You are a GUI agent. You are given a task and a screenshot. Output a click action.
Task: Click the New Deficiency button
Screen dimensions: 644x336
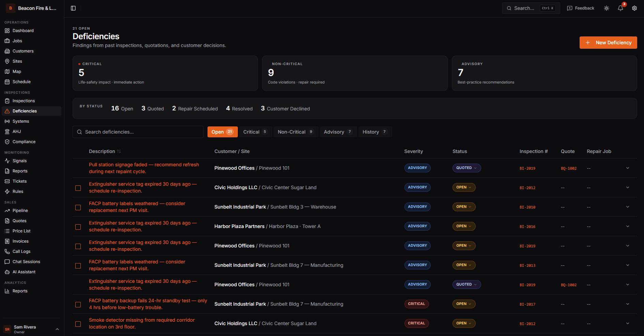coord(608,42)
